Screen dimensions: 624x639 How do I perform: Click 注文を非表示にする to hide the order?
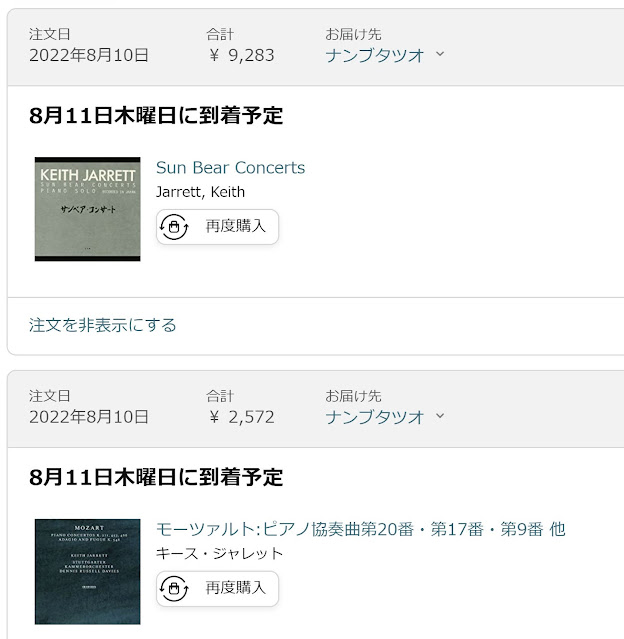click(x=102, y=325)
